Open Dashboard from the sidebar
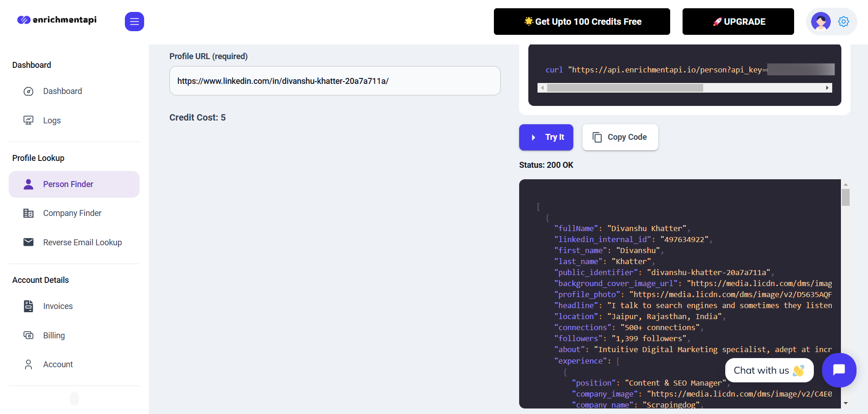The width and height of the screenshot is (868, 414). point(62,91)
